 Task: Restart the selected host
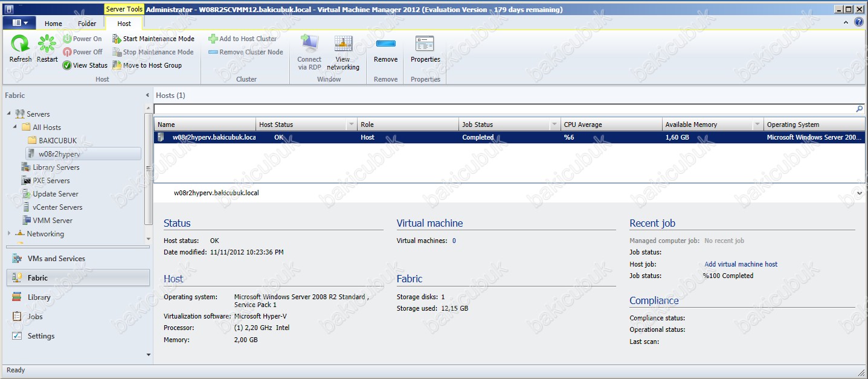coord(47,50)
